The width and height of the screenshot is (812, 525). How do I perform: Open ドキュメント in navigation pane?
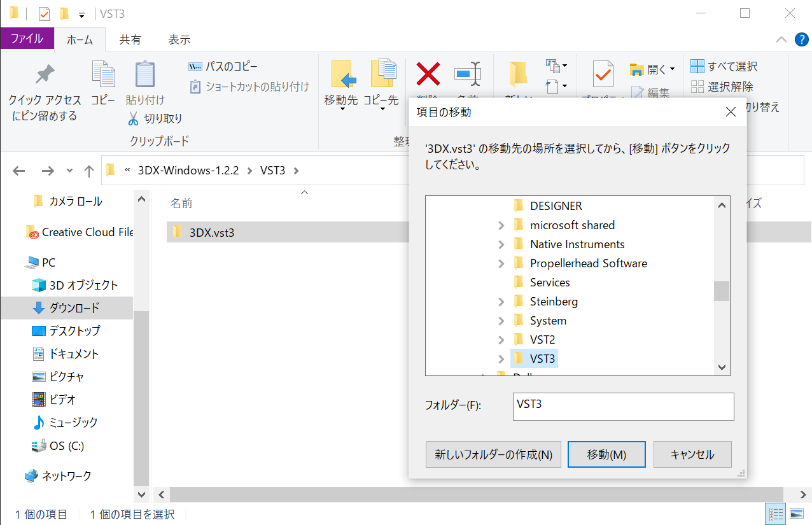coord(66,354)
